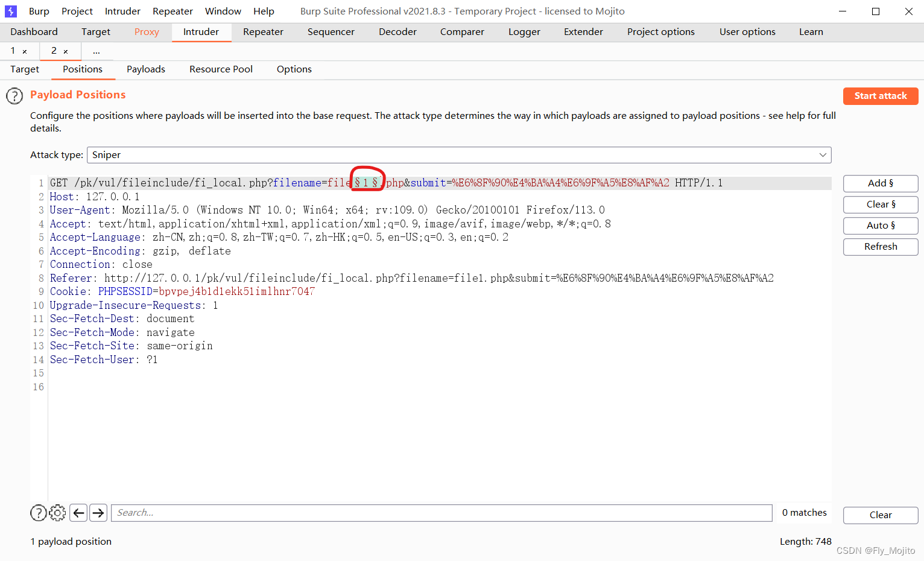Switch to the Logger tab

[x=524, y=32]
